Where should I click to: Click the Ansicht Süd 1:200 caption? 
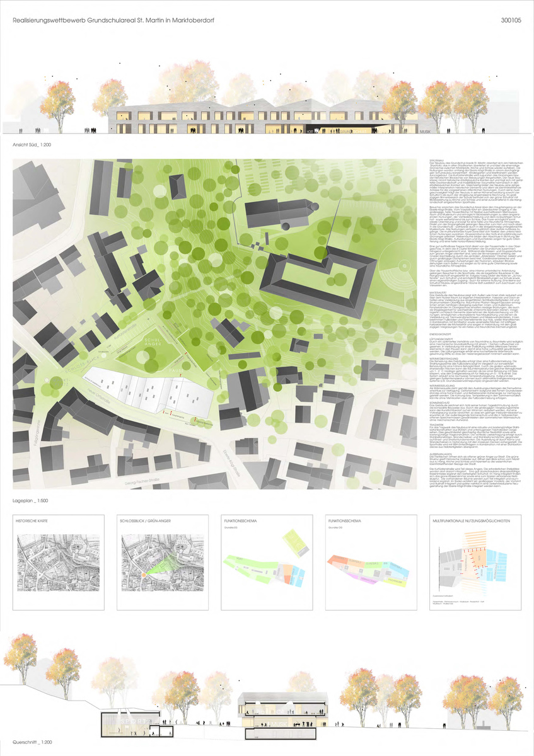(33, 145)
